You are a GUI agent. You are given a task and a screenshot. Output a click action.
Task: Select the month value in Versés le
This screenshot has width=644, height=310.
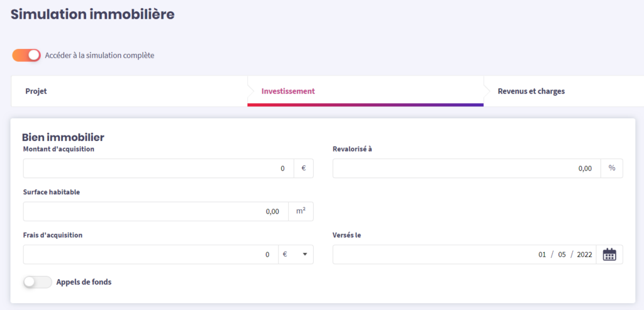point(562,255)
